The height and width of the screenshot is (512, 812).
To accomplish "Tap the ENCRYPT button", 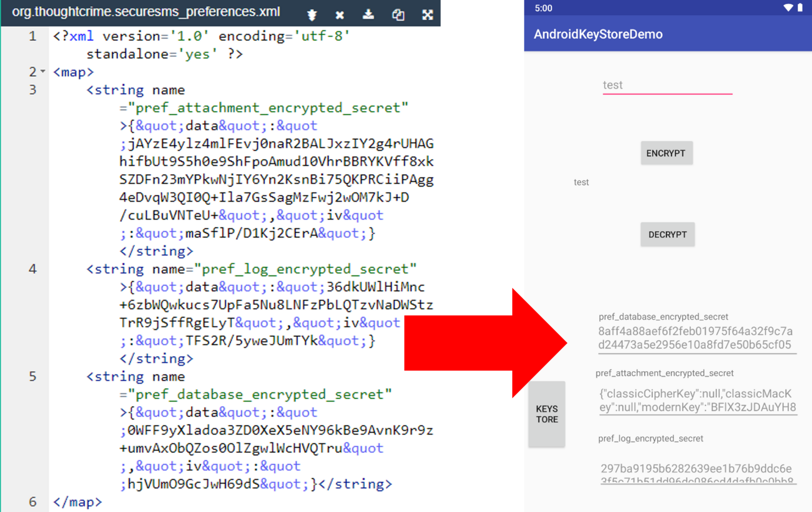I will (x=666, y=153).
